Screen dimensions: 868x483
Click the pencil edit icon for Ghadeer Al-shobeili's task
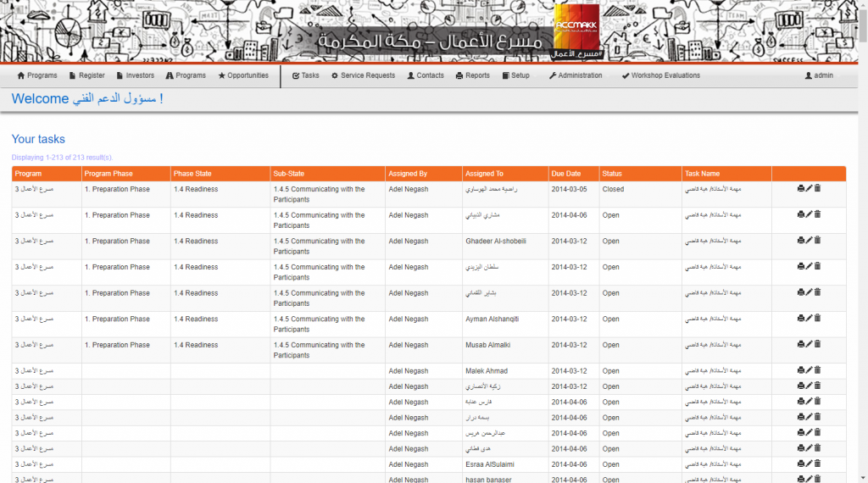point(809,241)
